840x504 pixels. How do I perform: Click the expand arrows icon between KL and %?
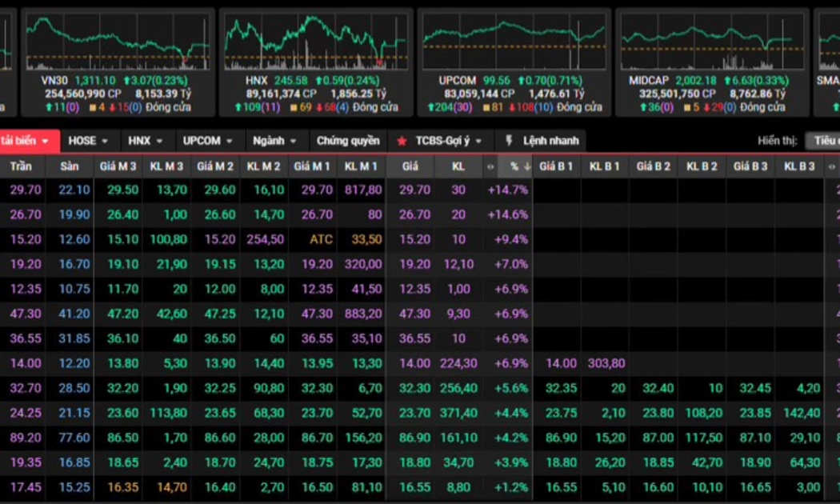point(490,166)
